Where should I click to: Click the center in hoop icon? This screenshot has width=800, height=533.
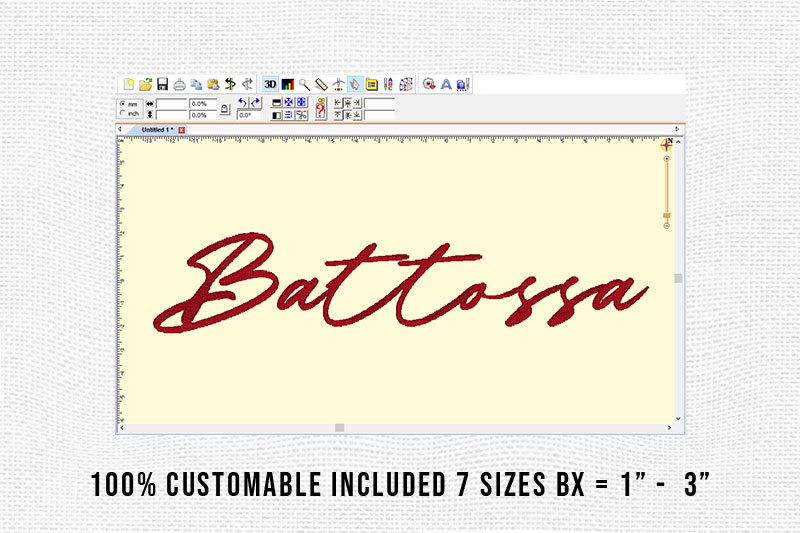289,103
